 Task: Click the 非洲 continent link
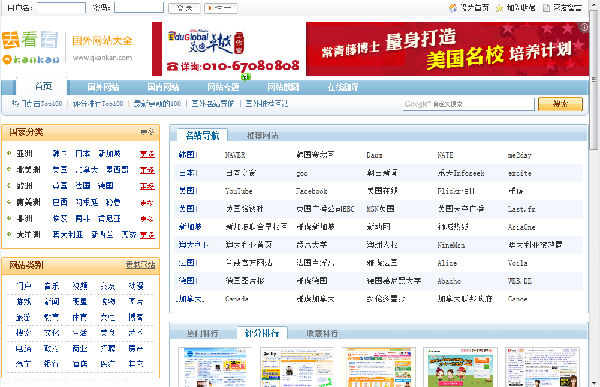[x=24, y=218]
